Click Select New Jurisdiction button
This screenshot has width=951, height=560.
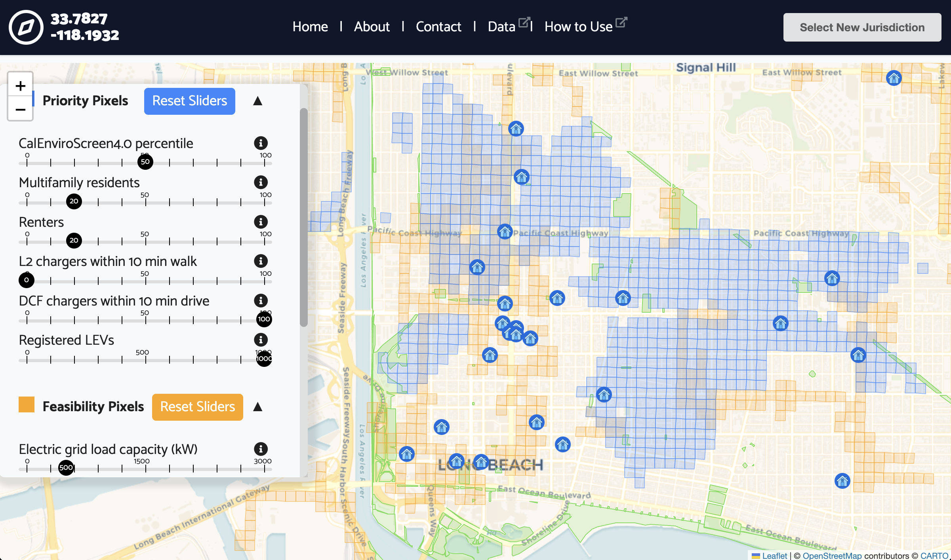click(862, 27)
